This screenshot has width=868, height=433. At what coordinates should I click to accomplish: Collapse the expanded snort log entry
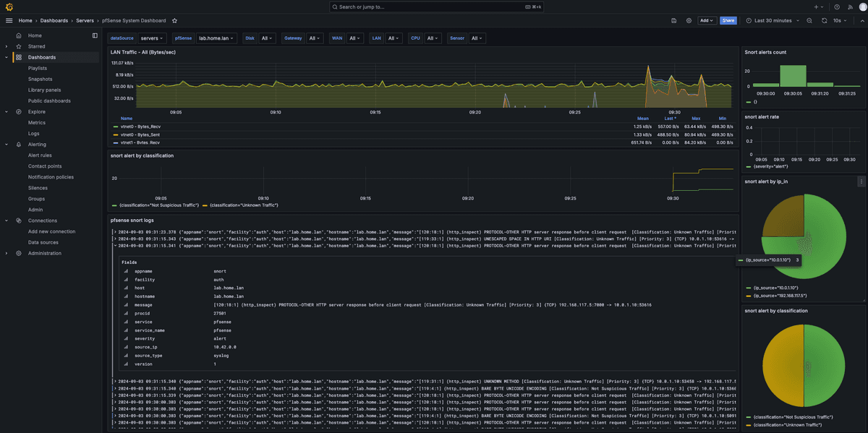[114, 245]
